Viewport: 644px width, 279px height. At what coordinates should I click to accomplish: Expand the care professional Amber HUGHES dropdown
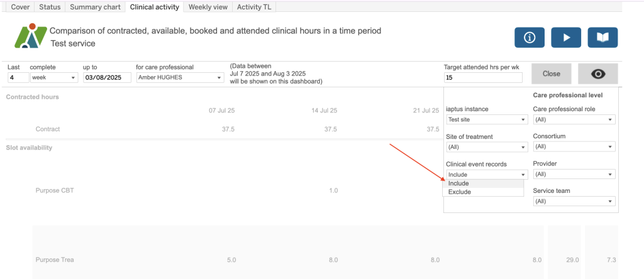point(180,78)
